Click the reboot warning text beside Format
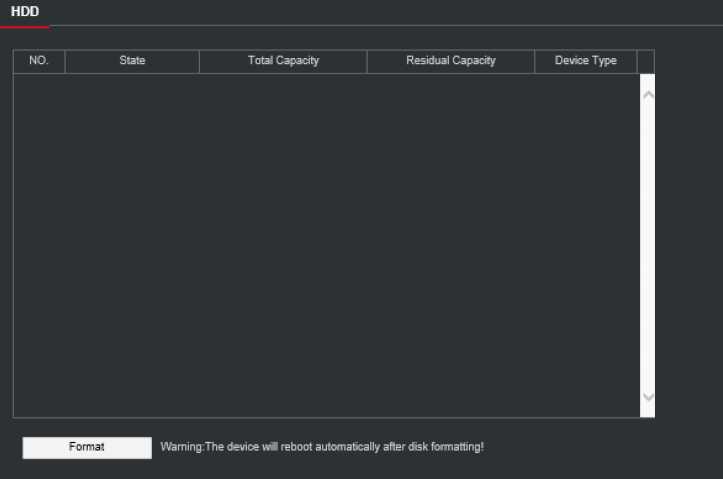723x479 pixels. [322, 447]
